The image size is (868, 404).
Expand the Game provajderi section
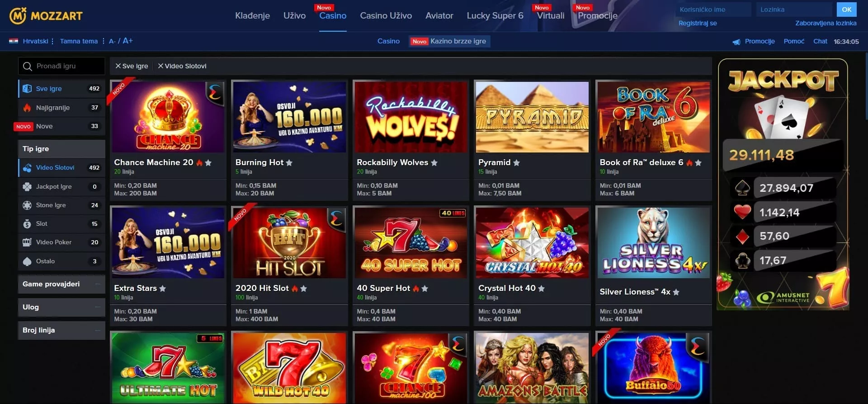61,284
